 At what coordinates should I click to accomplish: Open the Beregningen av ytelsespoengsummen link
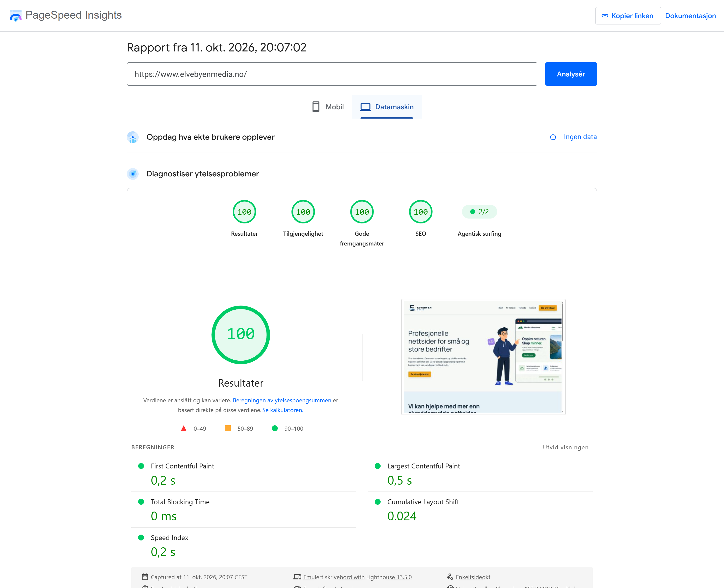click(x=282, y=400)
